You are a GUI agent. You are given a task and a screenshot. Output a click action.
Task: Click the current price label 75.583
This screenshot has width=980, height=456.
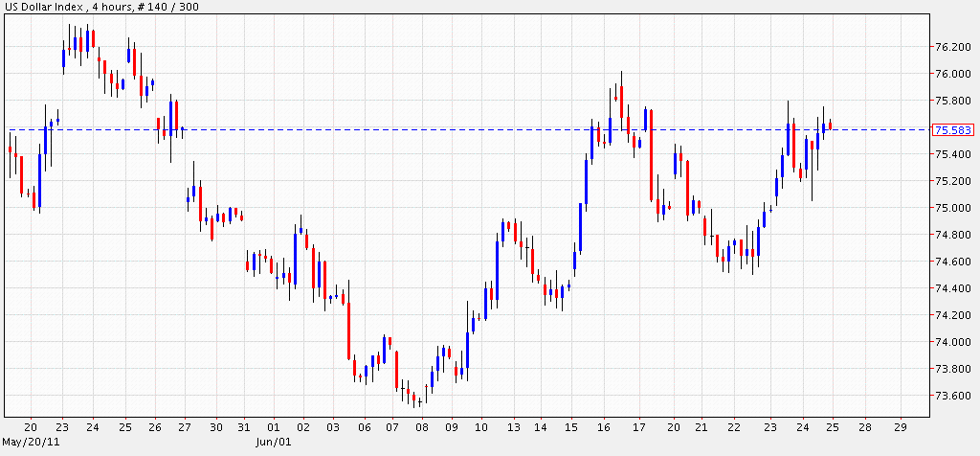(952, 130)
